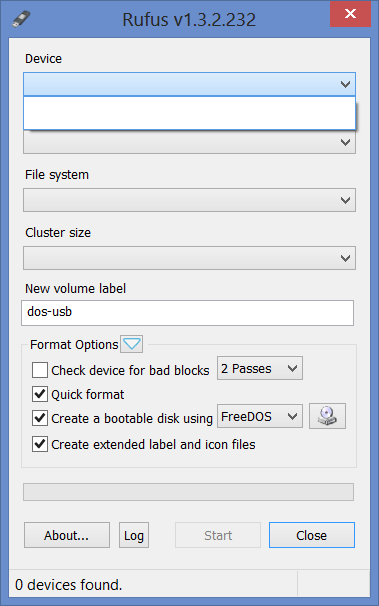
Task: Click the About... button
Action: click(x=67, y=535)
